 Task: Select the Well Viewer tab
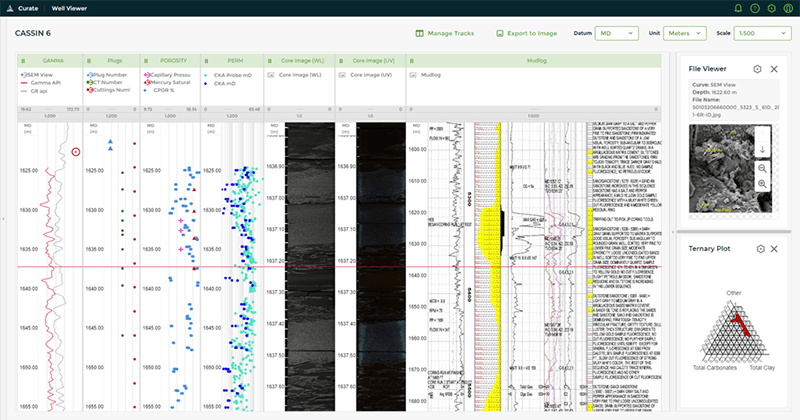point(70,8)
